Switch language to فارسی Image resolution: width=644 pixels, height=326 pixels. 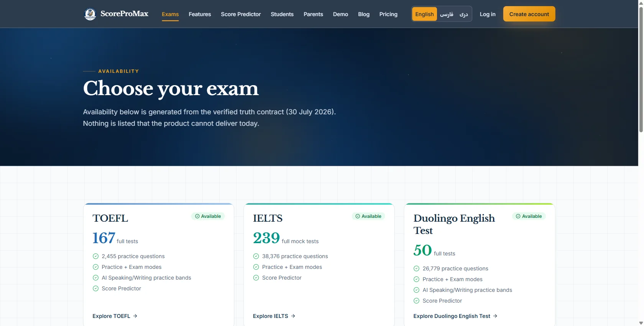click(447, 14)
